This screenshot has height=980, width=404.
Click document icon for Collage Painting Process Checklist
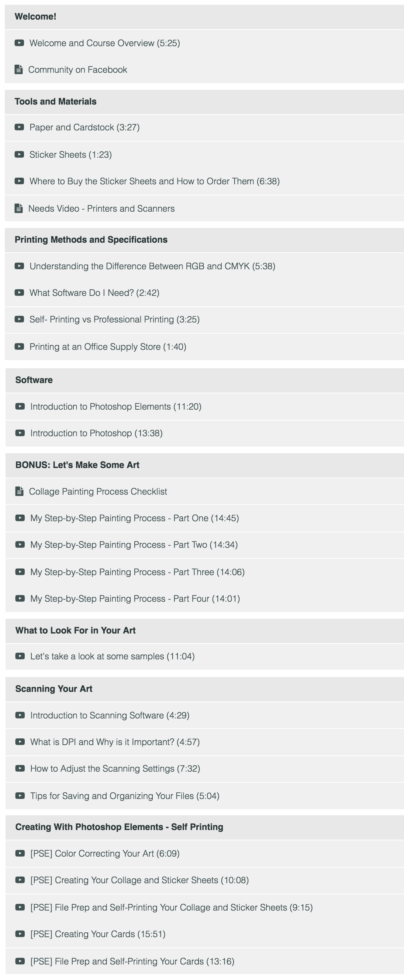(x=20, y=492)
